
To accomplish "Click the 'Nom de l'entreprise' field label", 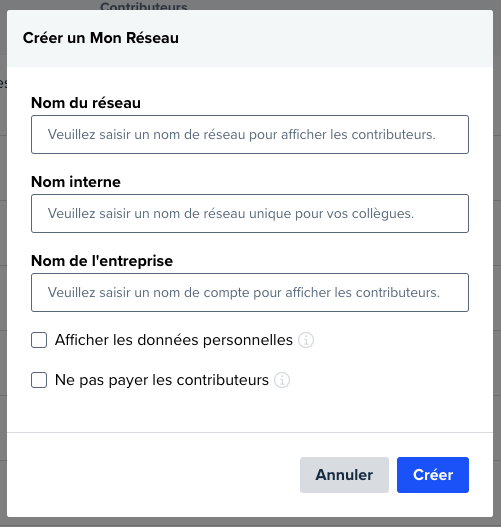I will tap(102, 261).
